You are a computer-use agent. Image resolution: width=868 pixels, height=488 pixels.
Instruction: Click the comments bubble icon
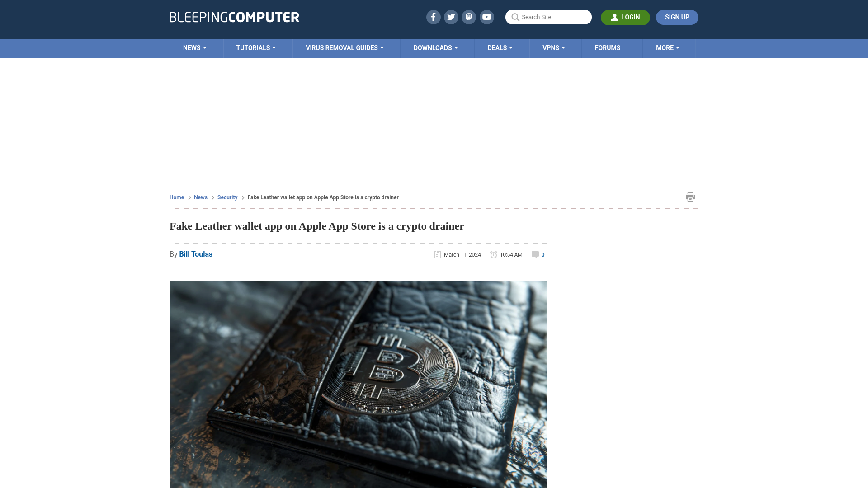pos(535,254)
